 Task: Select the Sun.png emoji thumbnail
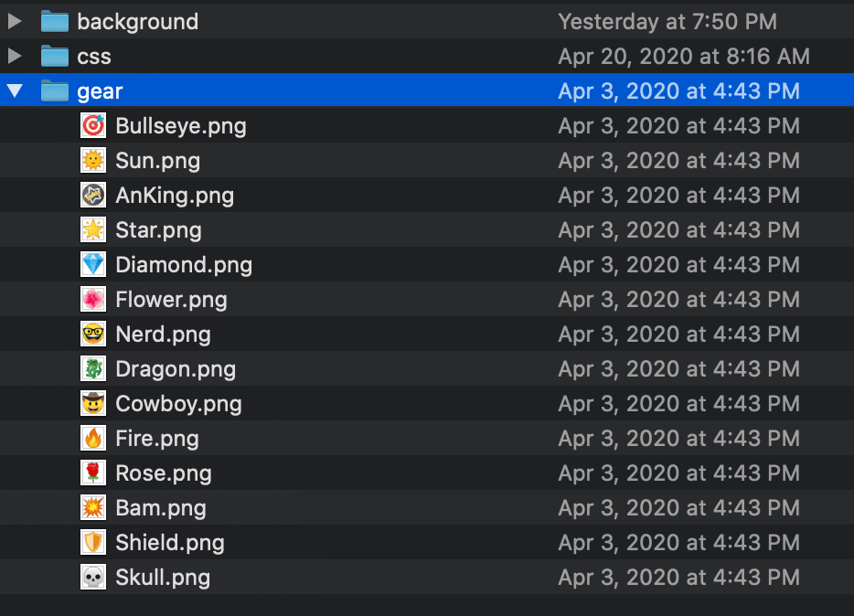(93, 161)
